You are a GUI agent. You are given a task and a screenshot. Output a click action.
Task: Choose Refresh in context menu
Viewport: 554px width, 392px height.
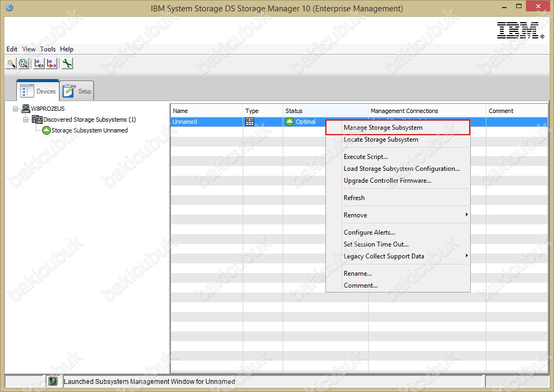point(398,197)
